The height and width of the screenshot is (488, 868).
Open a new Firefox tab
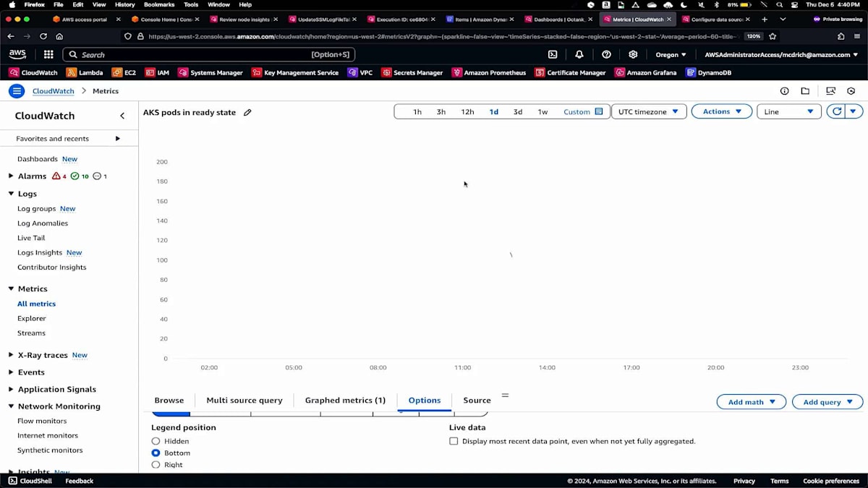point(765,20)
